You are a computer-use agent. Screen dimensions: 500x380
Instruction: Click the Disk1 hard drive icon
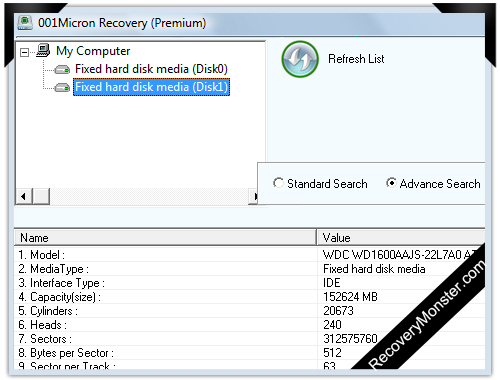(x=62, y=88)
